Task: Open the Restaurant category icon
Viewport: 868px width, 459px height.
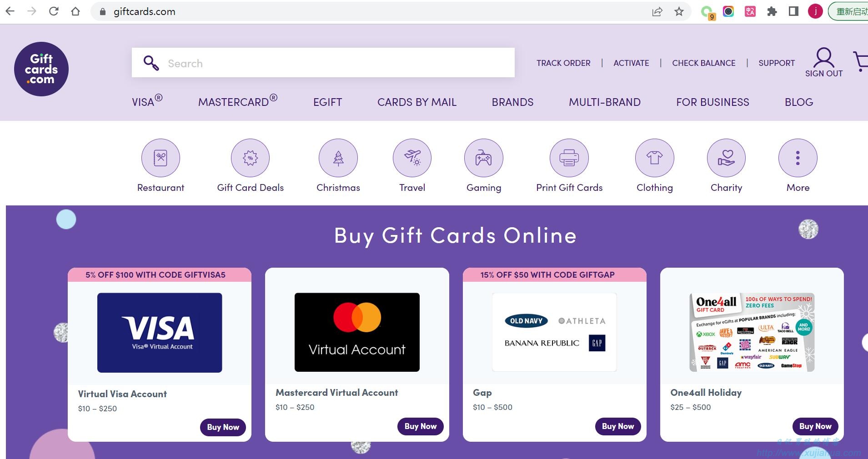Action: click(x=161, y=158)
